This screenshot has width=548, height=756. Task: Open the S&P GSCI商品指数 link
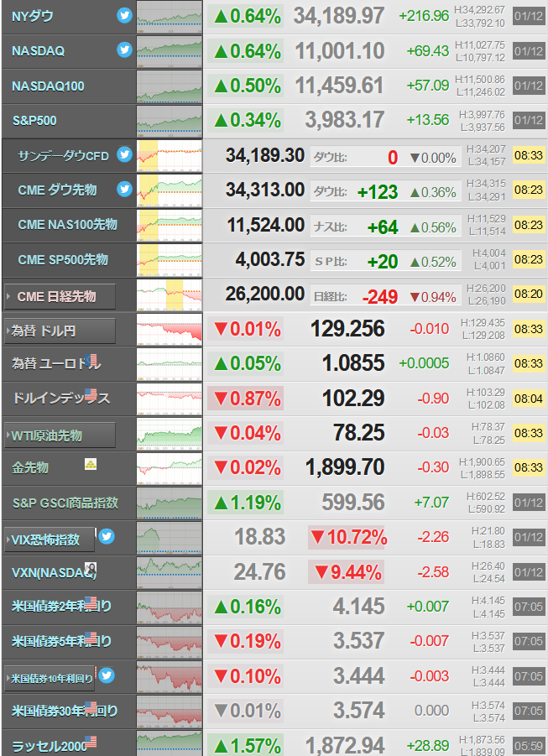point(65,503)
